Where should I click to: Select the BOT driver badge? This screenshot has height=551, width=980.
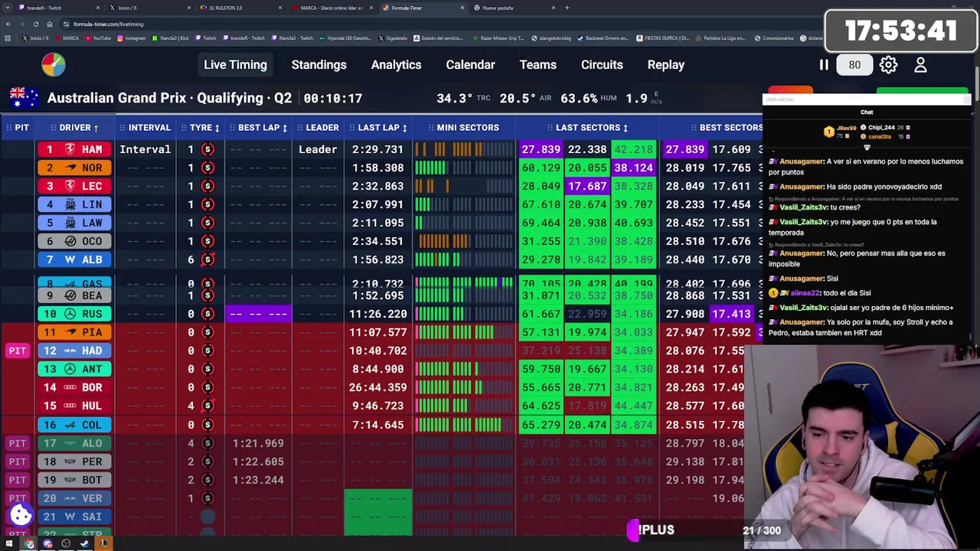pyautogui.click(x=74, y=480)
